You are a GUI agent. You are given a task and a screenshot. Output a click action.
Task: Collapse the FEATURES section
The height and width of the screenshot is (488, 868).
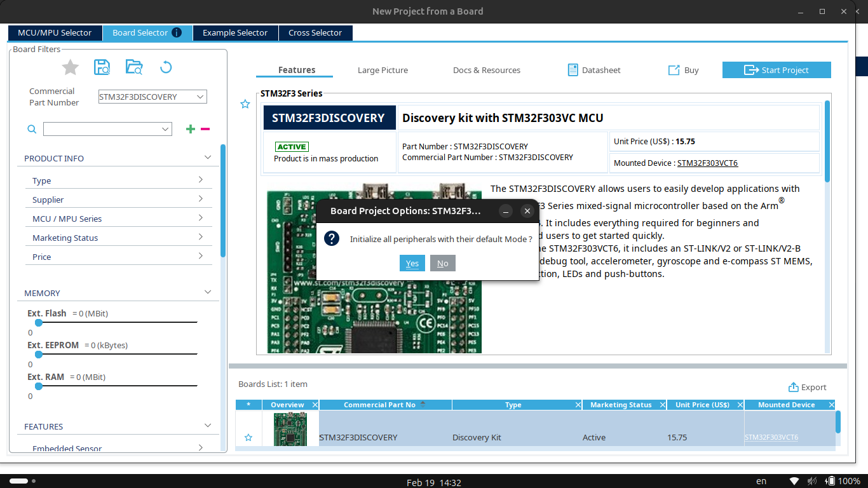coord(208,426)
